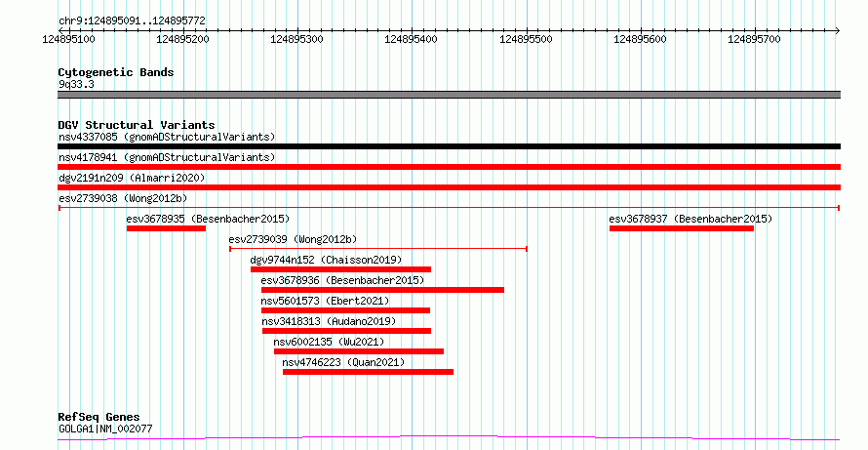The width and height of the screenshot is (868, 450).
Task: Click the esv3678937 Besenbacher2015 red bar
Action: (x=682, y=228)
